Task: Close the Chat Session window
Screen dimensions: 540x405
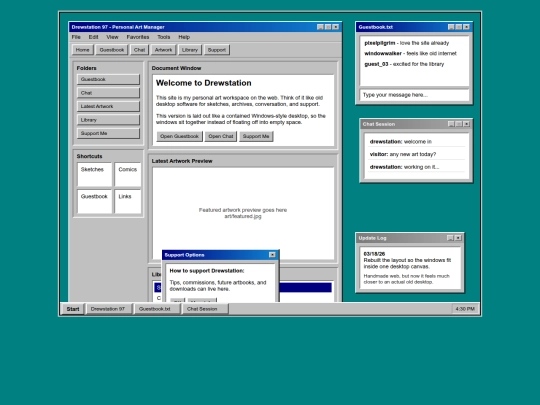Action: (x=467, y=124)
